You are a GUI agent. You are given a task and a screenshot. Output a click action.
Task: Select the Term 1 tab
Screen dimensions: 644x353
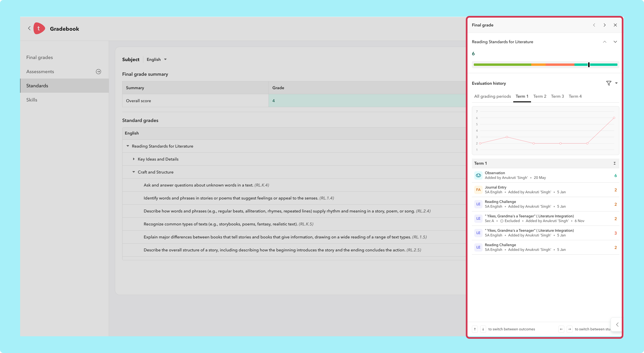point(522,96)
